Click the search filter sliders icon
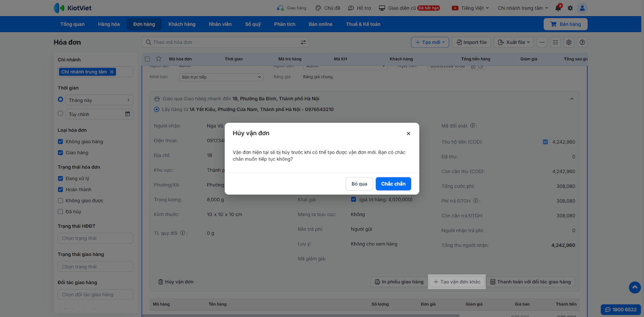This screenshot has width=644, height=317. (303, 42)
